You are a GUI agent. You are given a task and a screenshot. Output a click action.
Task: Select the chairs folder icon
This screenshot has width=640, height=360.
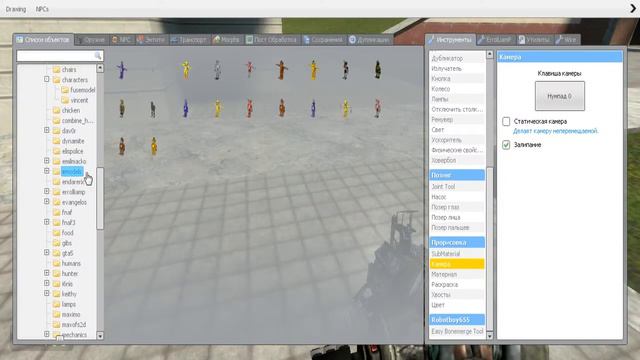click(x=56, y=69)
